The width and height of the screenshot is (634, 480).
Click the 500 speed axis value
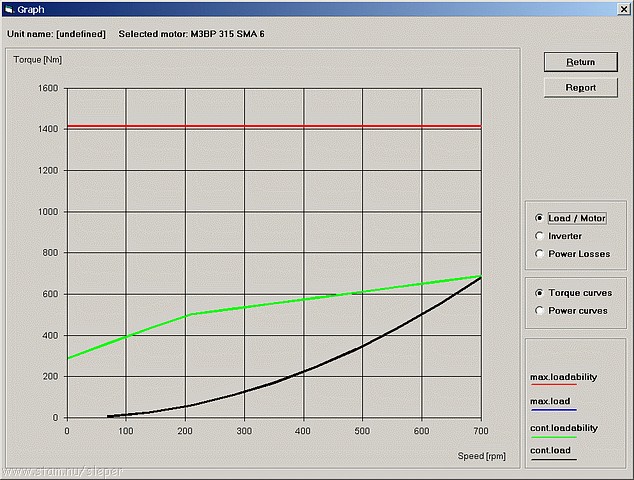coord(362,431)
